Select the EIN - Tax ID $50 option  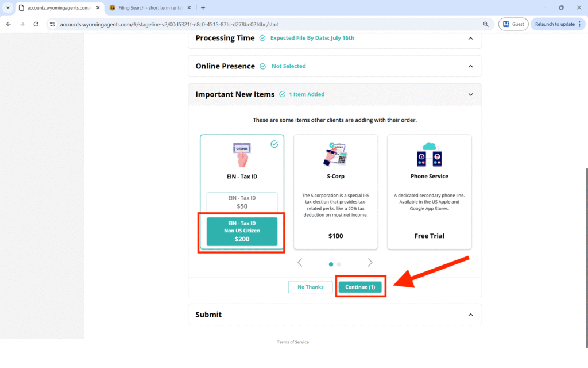[242, 202]
